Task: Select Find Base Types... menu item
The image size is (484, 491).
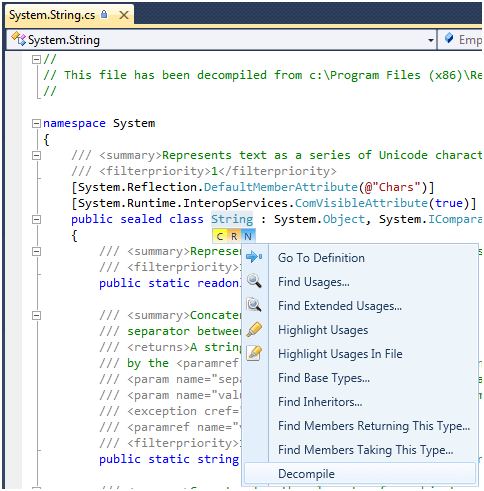Action: (360, 378)
